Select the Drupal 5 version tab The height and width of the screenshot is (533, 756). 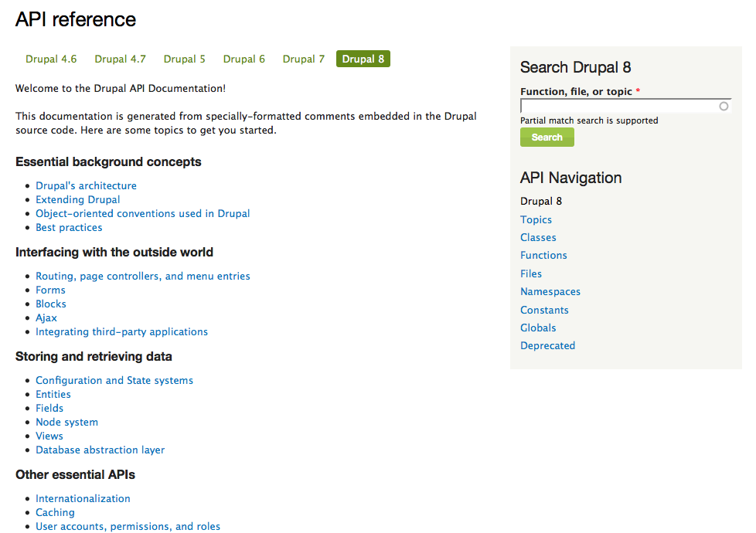click(184, 59)
